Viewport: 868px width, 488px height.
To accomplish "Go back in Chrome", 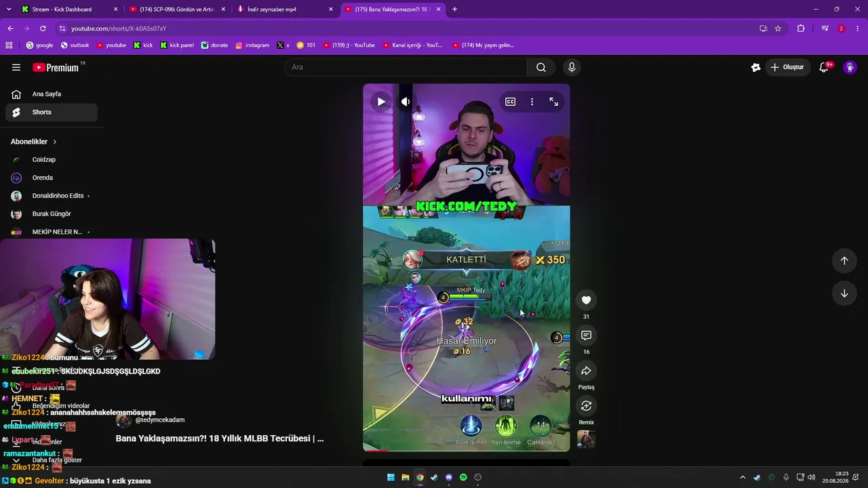I will coord(10,28).
